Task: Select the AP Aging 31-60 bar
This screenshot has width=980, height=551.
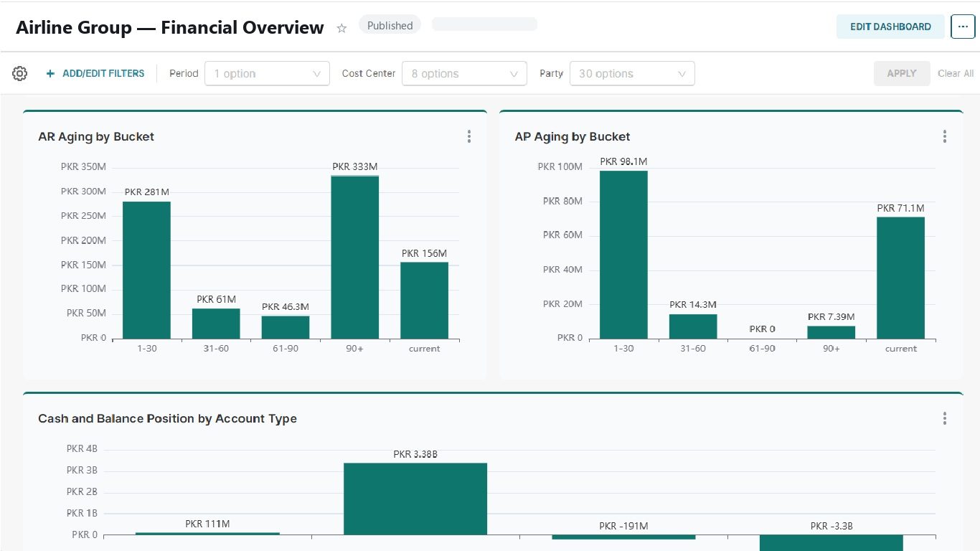Action: (x=693, y=326)
